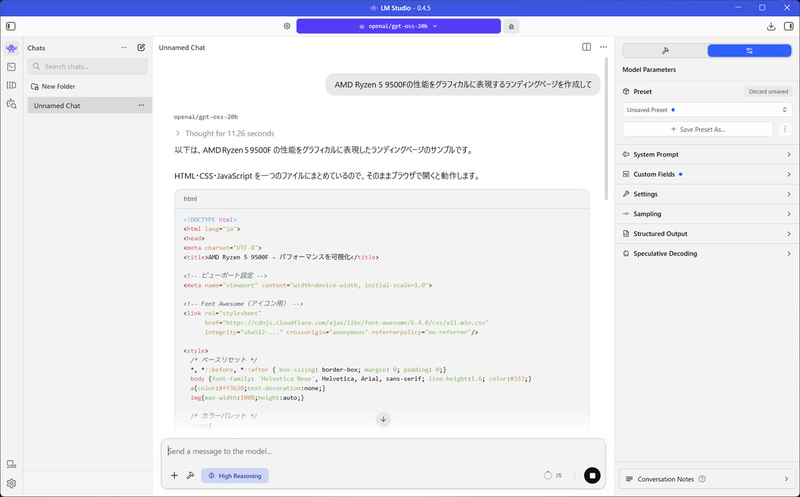The image size is (800, 497).
Task: Split the chat view
Action: [586, 47]
